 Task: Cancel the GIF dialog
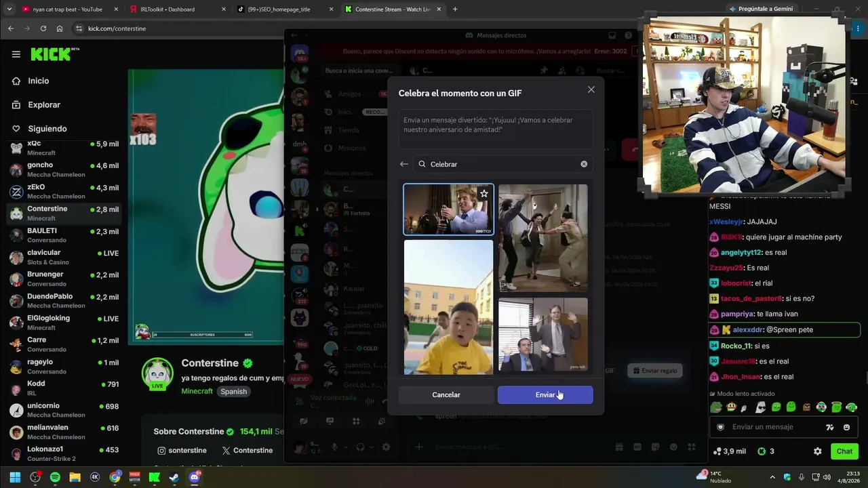tap(446, 395)
